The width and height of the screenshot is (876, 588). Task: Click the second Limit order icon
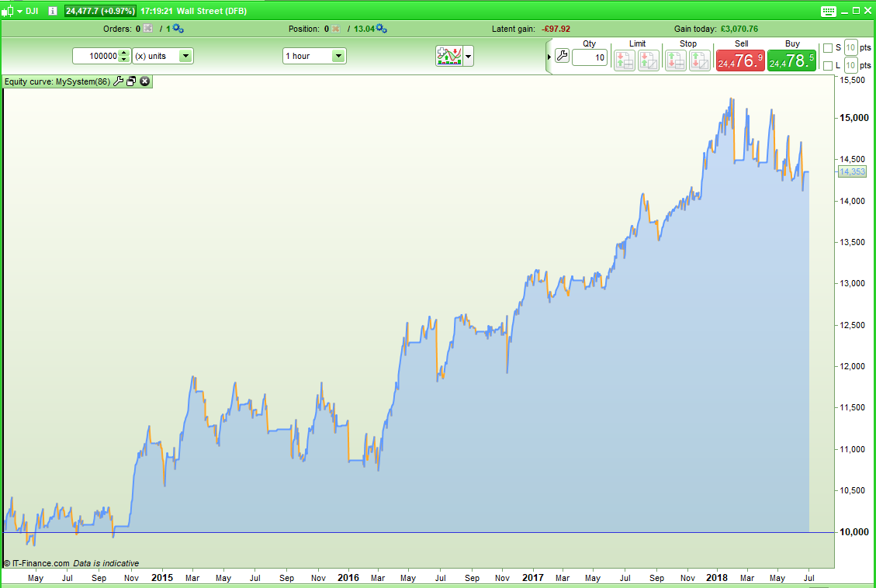click(x=648, y=61)
